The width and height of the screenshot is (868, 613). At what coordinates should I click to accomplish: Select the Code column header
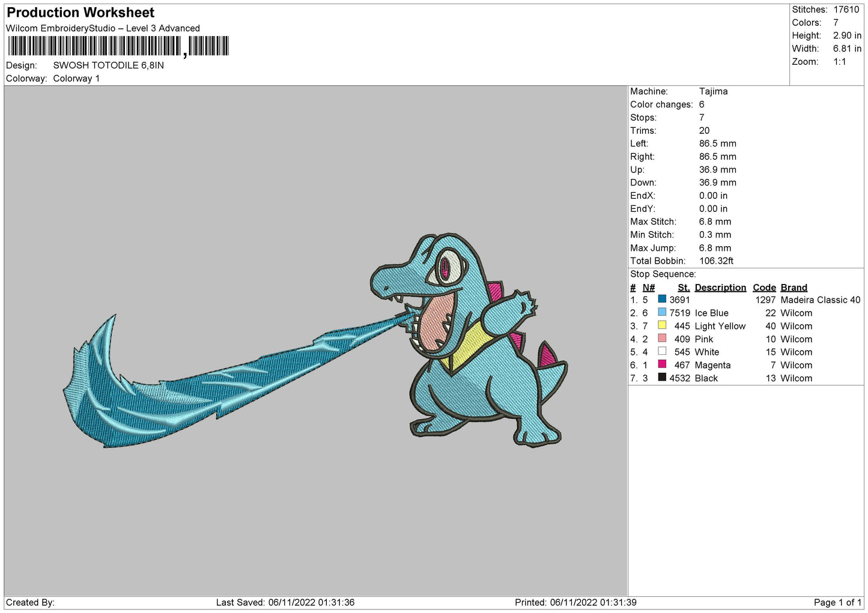(764, 288)
